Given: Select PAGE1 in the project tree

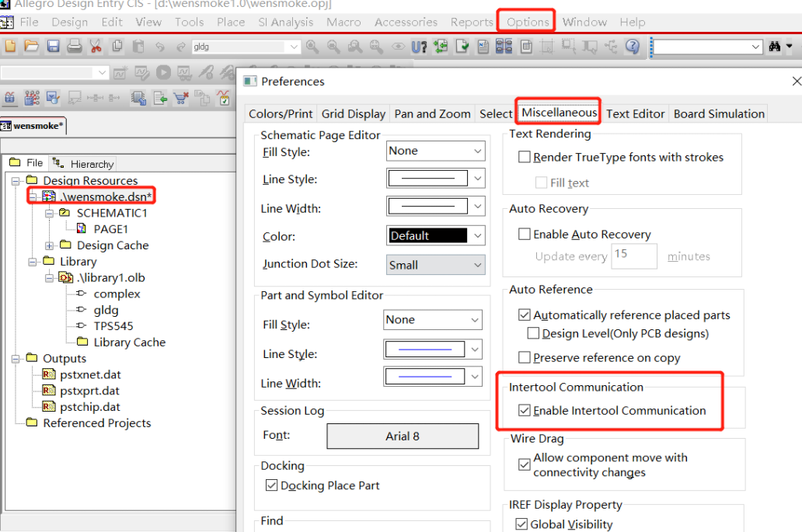Looking at the screenshot, I should pos(110,229).
